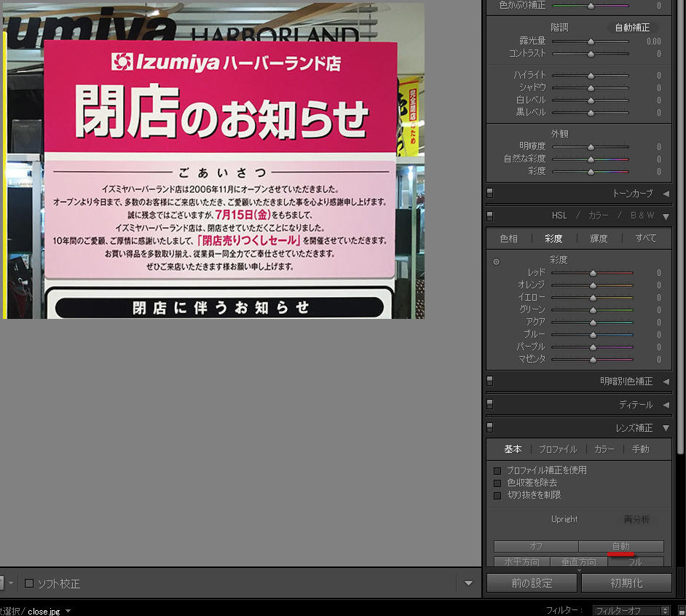686x616 pixels.
Task: Open the 手動 lens correction tab
Action: (x=641, y=449)
